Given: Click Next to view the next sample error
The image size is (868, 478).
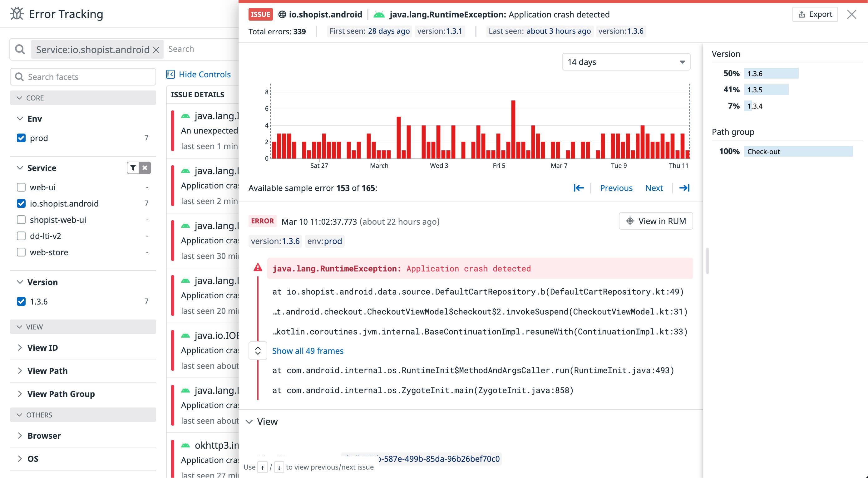Looking at the screenshot, I should point(654,188).
